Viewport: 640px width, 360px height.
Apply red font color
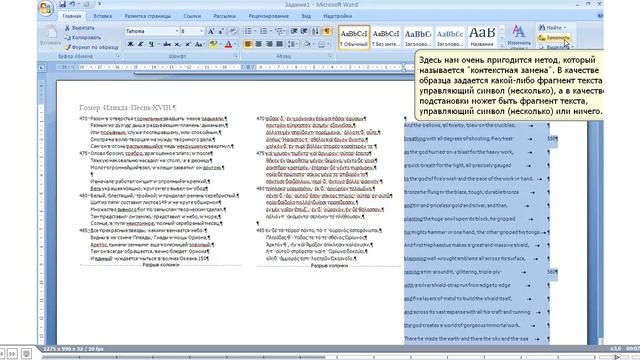click(228, 44)
